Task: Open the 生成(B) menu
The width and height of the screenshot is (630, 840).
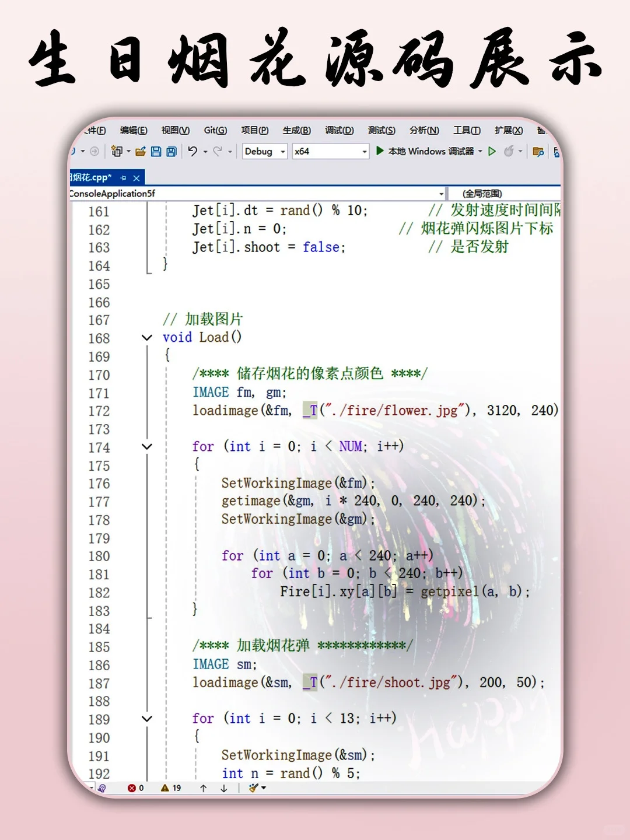Action: click(x=297, y=131)
